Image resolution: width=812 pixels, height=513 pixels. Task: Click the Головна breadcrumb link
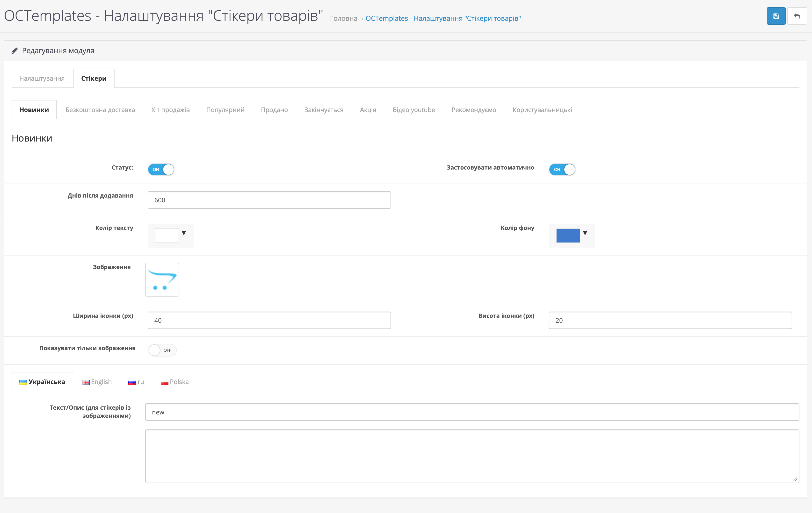(x=343, y=18)
